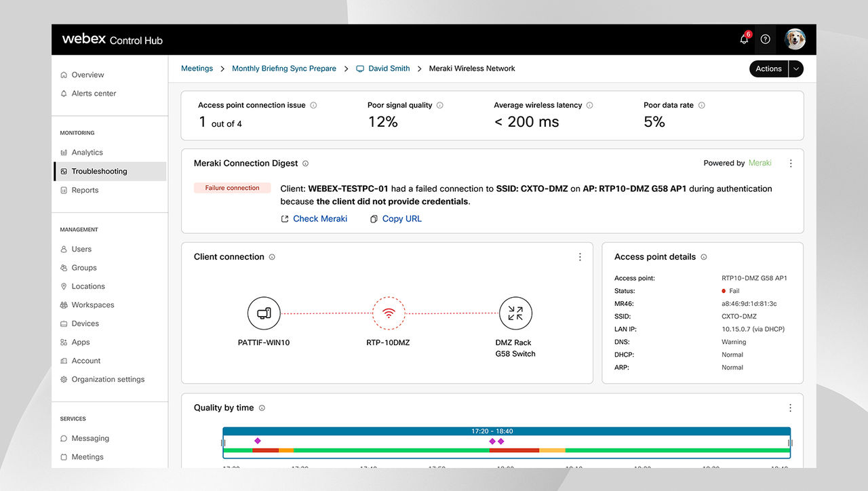The height and width of the screenshot is (491, 868).
Task: Click info icon next to Meraki Connection Digest
Action: pyautogui.click(x=305, y=163)
